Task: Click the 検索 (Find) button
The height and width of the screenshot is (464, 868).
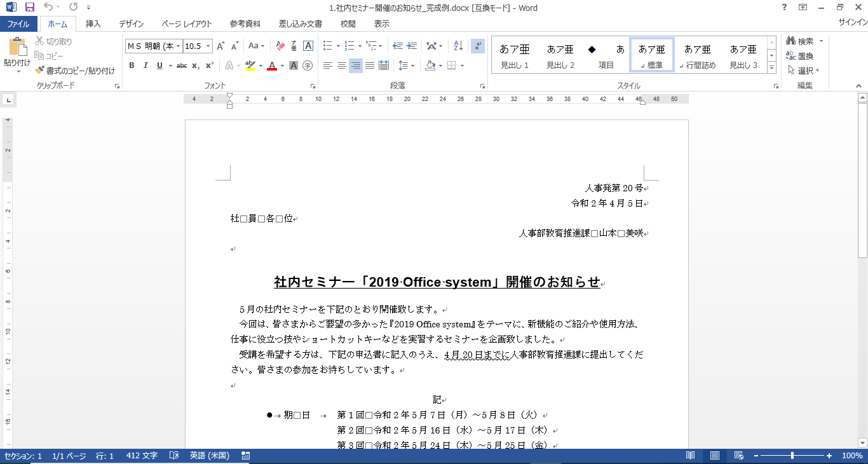Action: [805, 41]
